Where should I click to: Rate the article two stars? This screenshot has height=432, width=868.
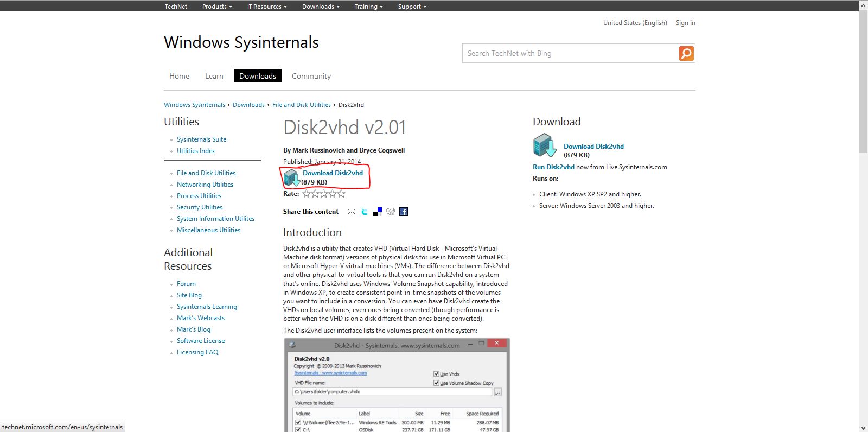pos(315,194)
